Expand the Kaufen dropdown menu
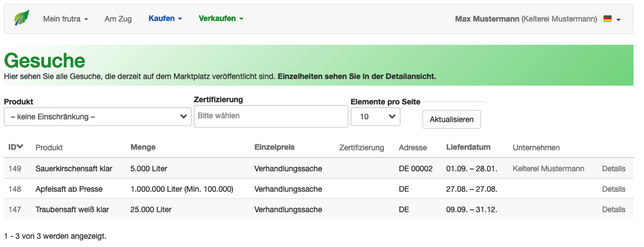644x247 pixels. click(165, 19)
